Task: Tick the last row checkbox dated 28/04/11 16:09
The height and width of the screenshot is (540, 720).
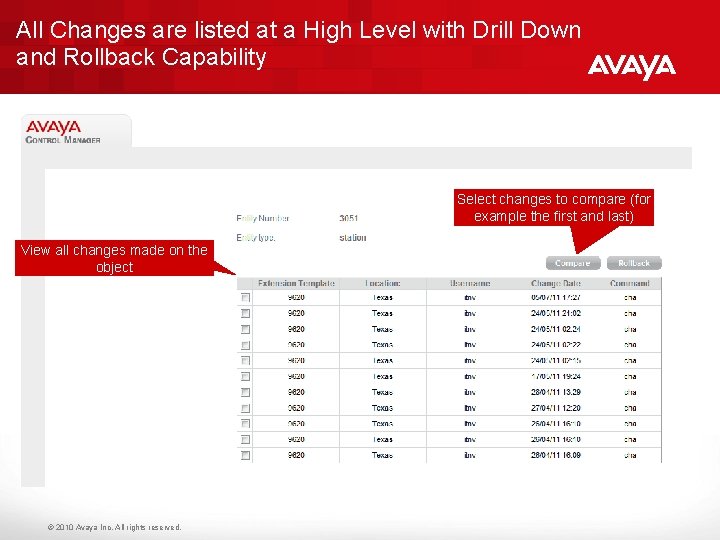Action: tap(246, 456)
